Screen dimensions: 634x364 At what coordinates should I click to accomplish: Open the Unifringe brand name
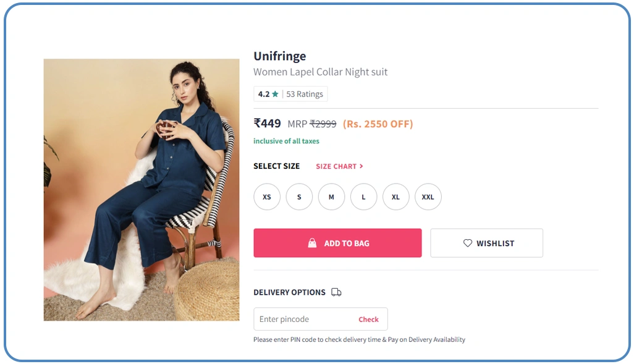point(279,56)
